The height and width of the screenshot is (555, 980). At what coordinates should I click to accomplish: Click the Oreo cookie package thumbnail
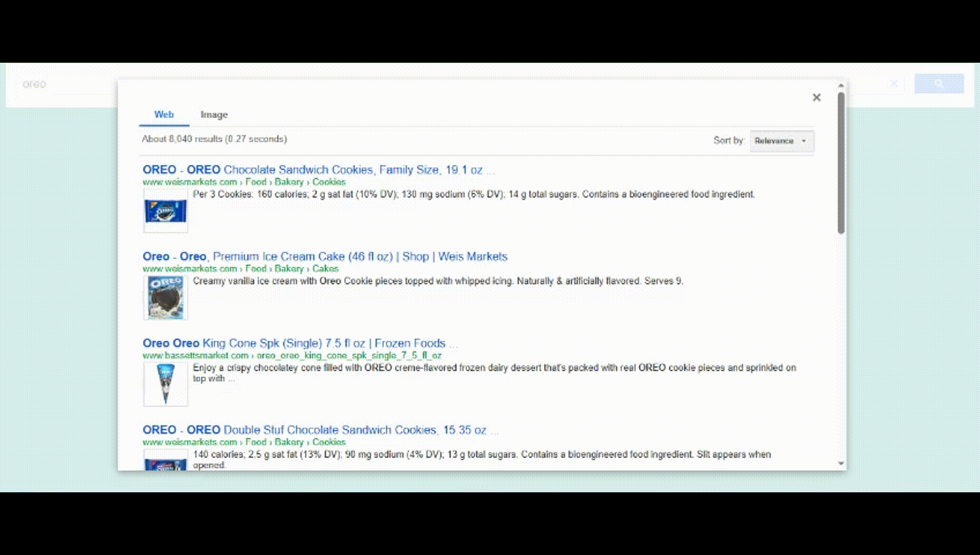pos(165,211)
